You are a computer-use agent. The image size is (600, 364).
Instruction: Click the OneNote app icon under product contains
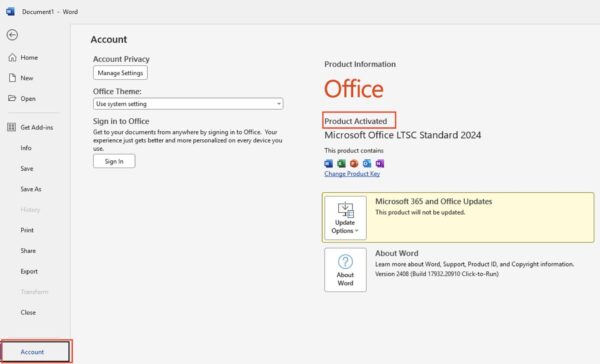click(380, 164)
